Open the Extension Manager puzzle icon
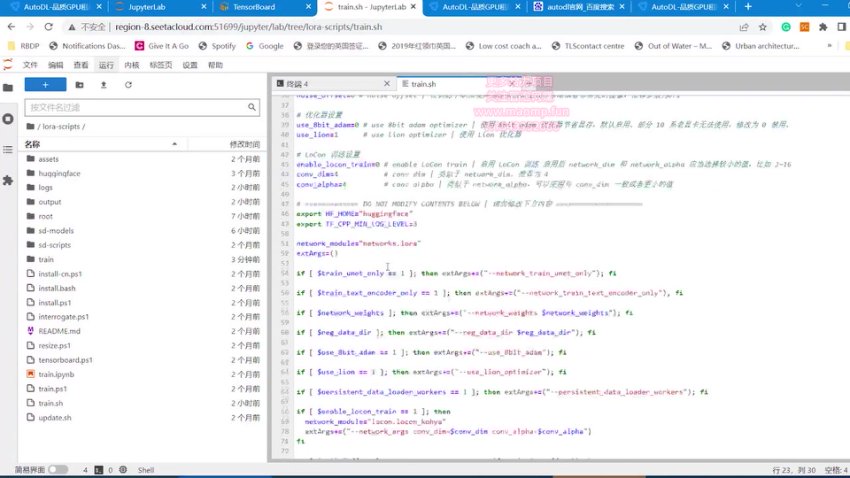The image size is (850, 478). 8,180
